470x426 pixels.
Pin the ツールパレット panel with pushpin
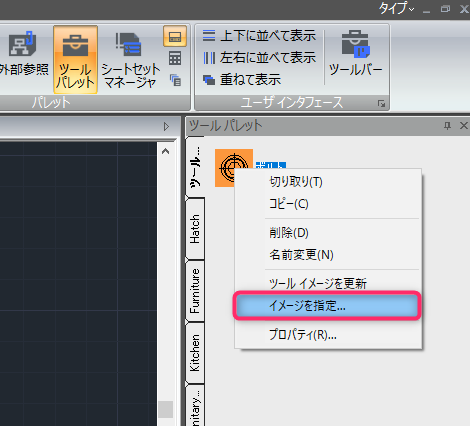click(447, 126)
